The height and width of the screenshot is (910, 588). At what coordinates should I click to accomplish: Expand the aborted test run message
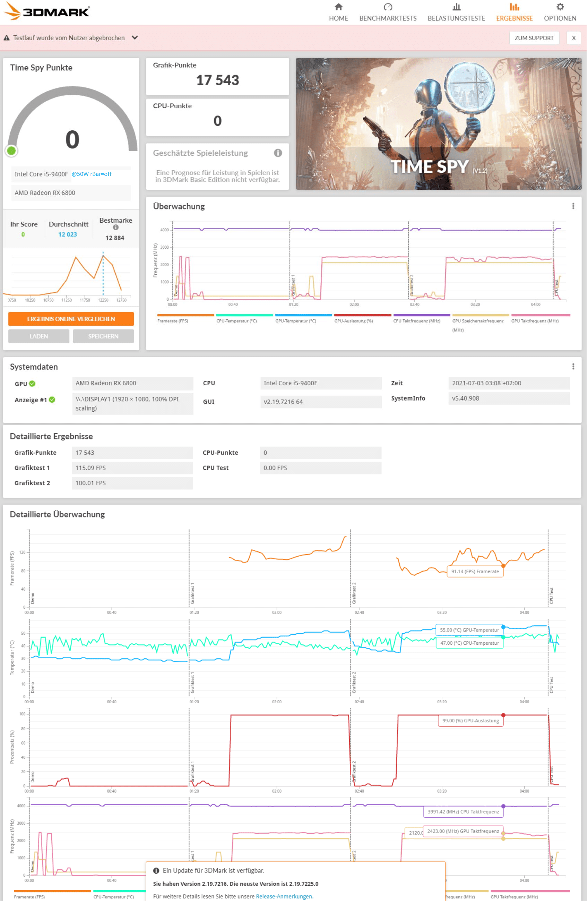click(x=135, y=38)
